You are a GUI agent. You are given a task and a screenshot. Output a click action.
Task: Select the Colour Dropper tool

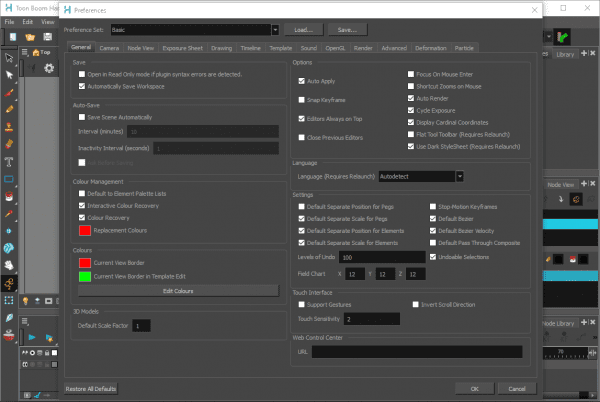[9, 214]
